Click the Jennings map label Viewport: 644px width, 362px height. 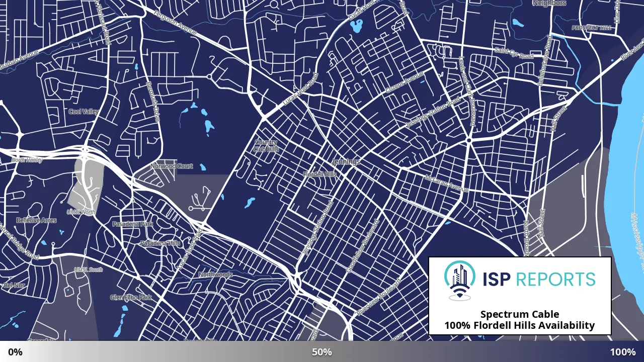pyautogui.click(x=346, y=162)
